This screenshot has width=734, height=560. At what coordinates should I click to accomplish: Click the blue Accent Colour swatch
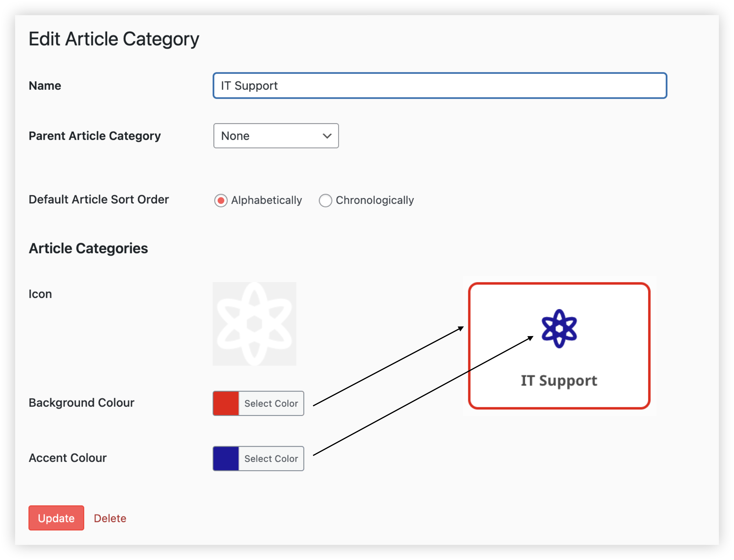[226, 458]
